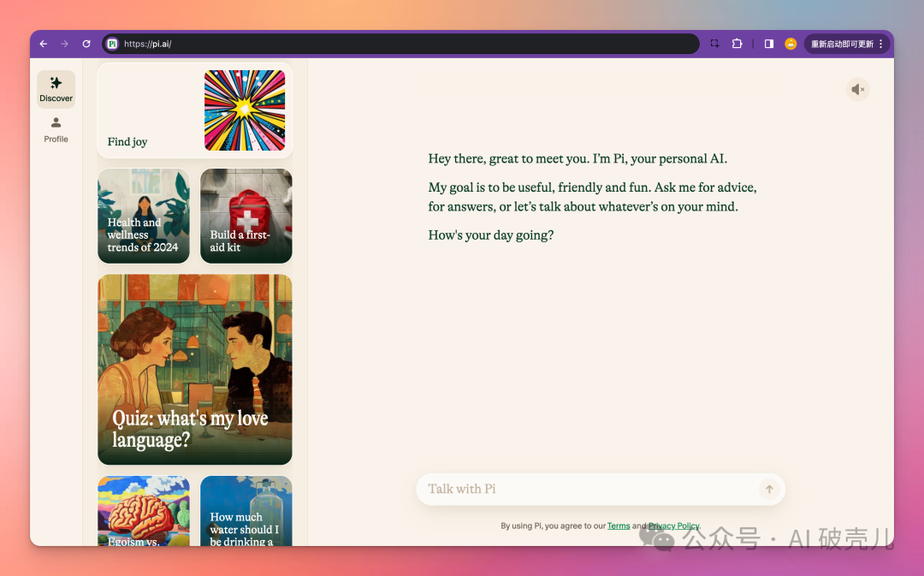Image resolution: width=924 pixels, height=576 pixels.
Task: Go back with the browser back arrow
Action: coord(44,44)
